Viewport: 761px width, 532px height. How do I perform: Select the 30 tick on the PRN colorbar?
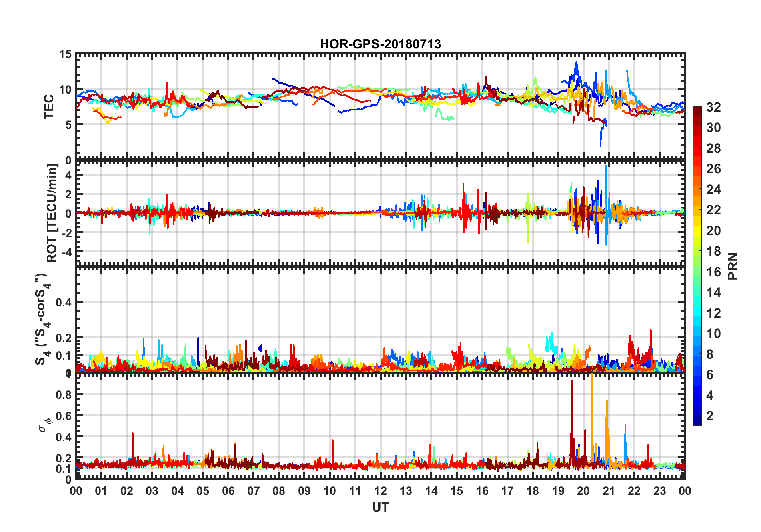713,128
